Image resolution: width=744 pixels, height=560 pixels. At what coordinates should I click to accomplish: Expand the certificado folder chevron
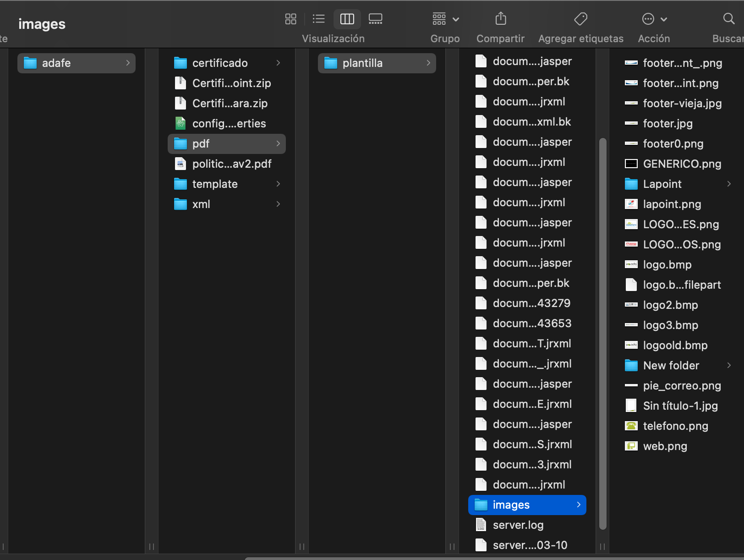278,63
